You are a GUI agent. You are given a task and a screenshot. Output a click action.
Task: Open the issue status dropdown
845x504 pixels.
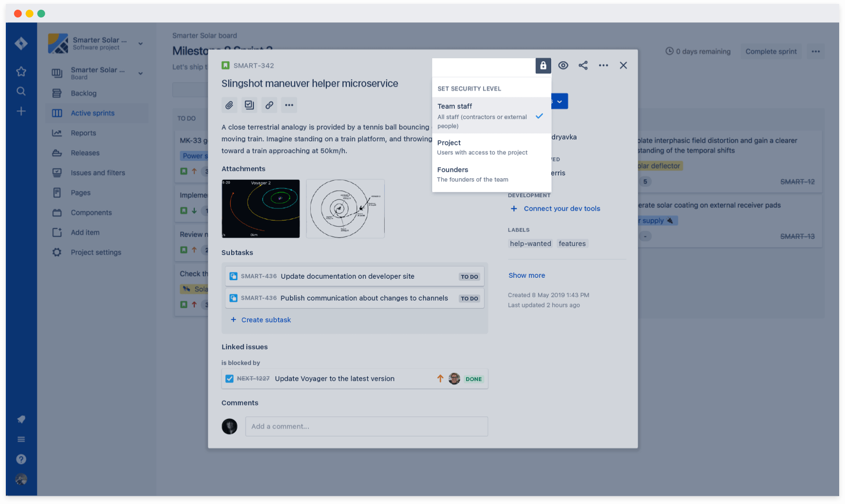(x=560, y=101)
